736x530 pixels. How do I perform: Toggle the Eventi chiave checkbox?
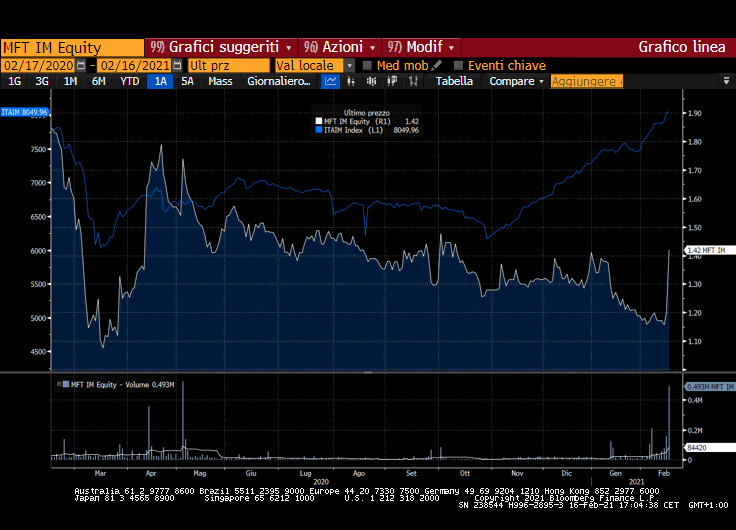tap(459, 65)
